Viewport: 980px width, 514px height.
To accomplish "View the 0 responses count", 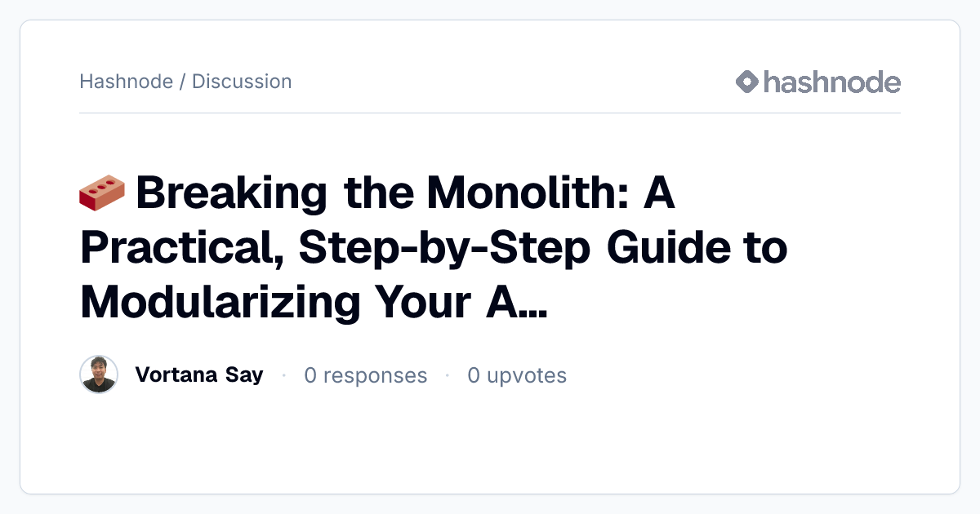I will (366, 375).
